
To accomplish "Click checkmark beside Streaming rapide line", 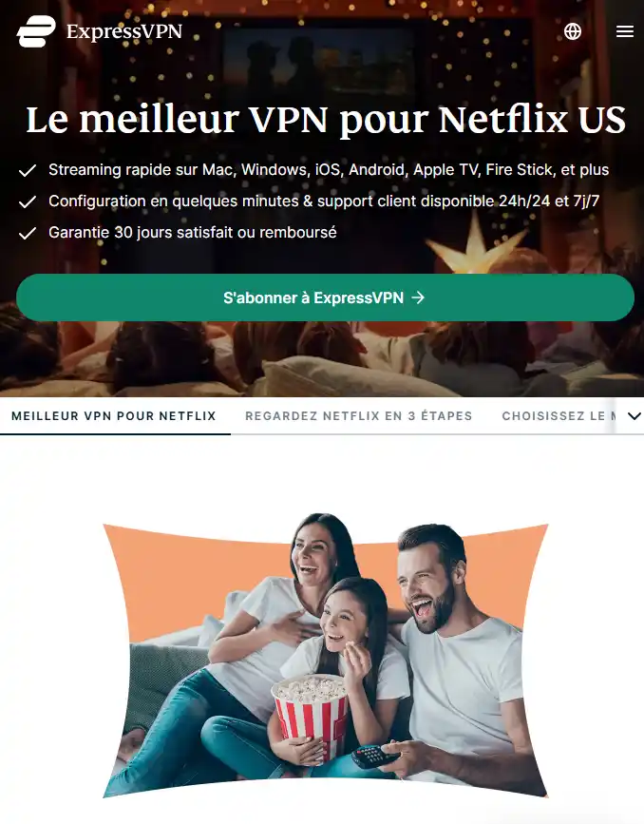I will (x=28, y=170).
